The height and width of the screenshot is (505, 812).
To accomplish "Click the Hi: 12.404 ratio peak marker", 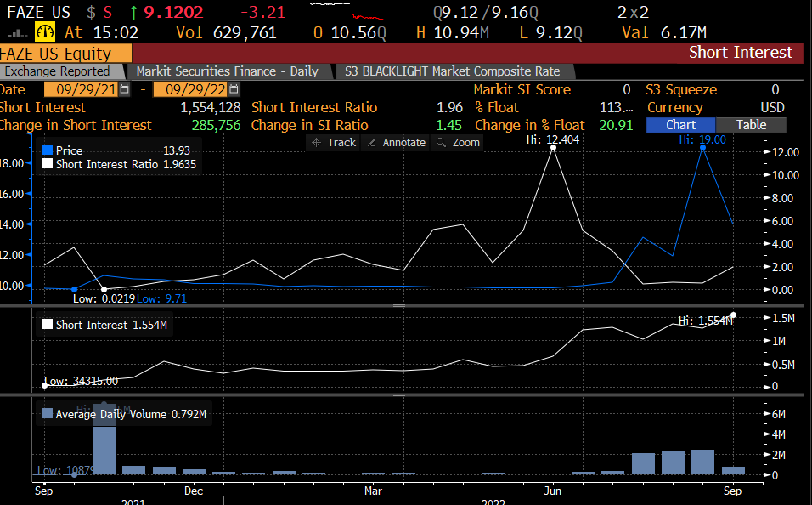I will [554, 148].
